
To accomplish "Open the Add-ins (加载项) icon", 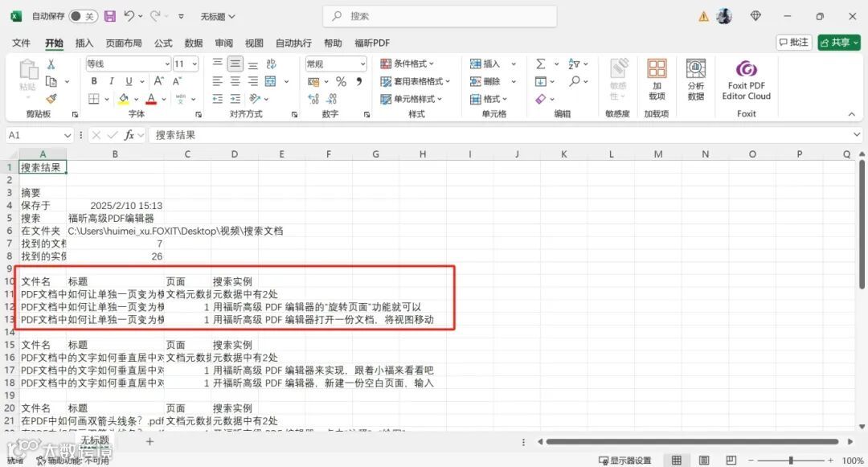I will pyautogui.click(x=657, y=80).
